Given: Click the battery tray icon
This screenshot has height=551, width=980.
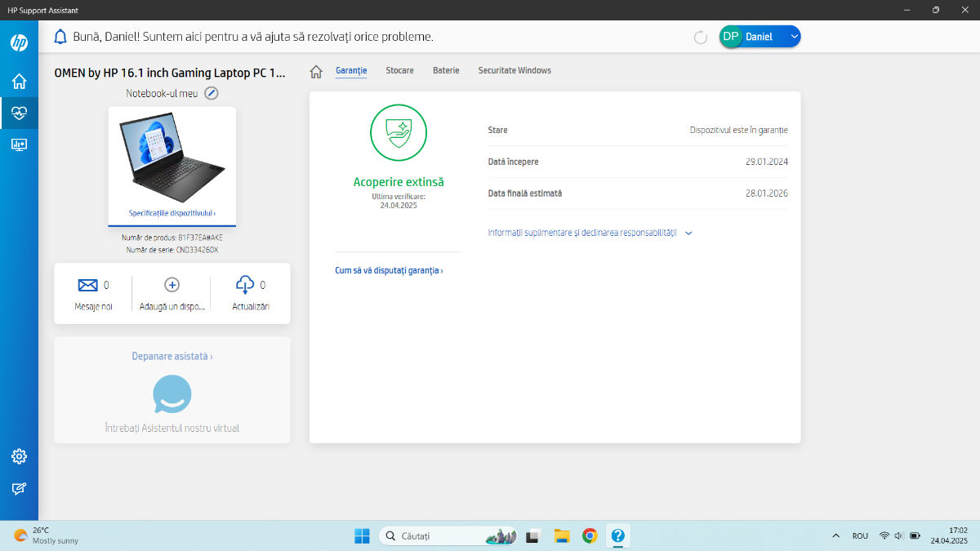Looking at the screenshot, I should click(x=915, y=536).
